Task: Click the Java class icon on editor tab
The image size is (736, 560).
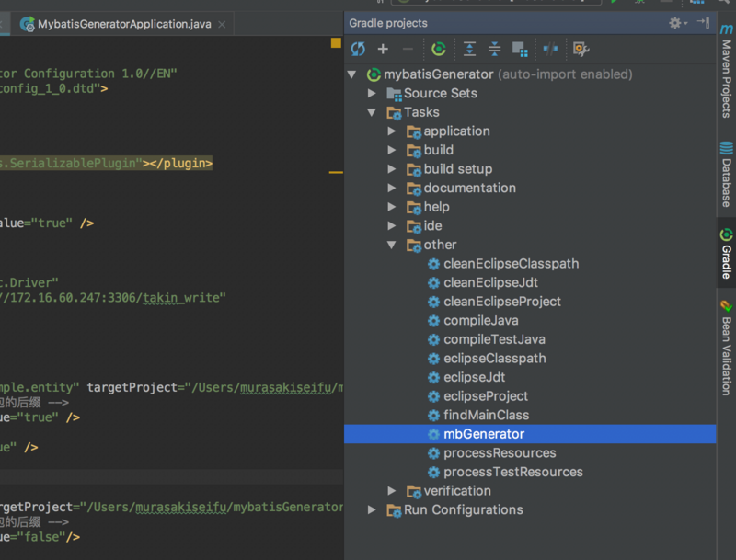Action: [x=28, y=25]
